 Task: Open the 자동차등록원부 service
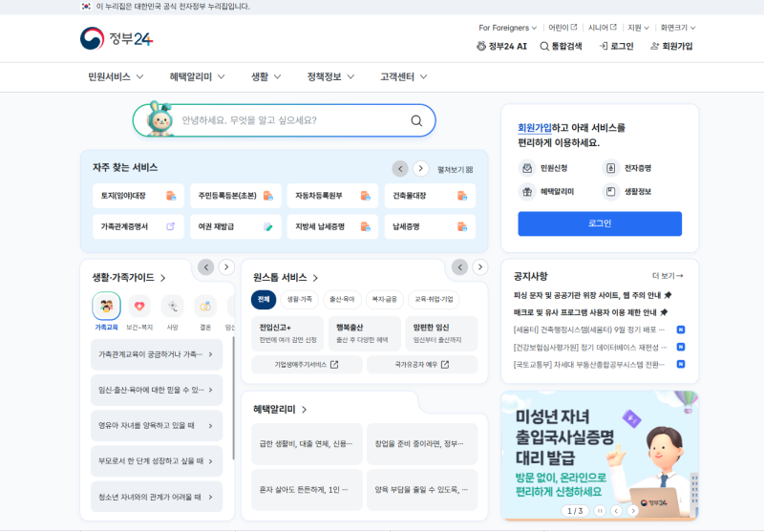(x=332, y=196)
